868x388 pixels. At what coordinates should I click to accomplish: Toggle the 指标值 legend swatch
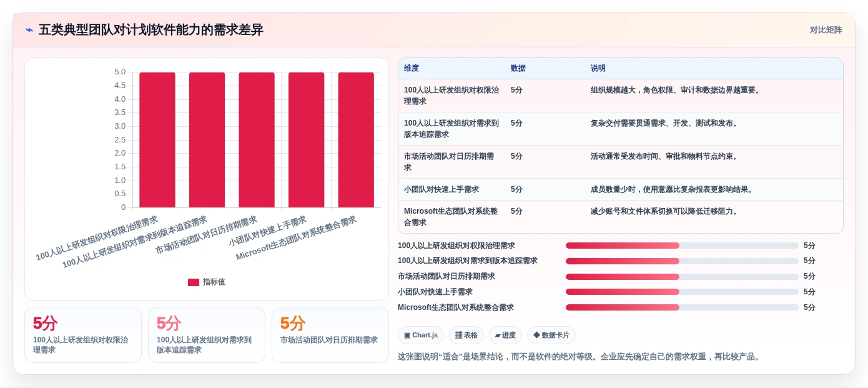[194, 282]
